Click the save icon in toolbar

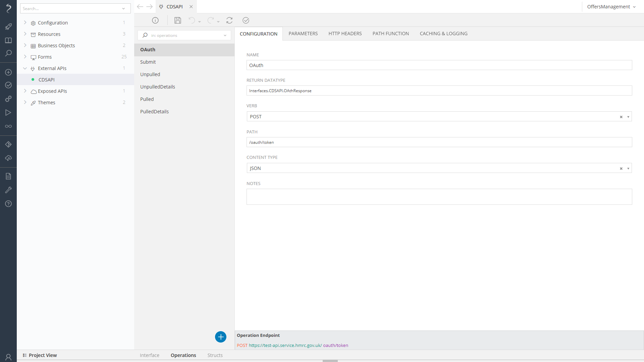(x=178, y=20)
